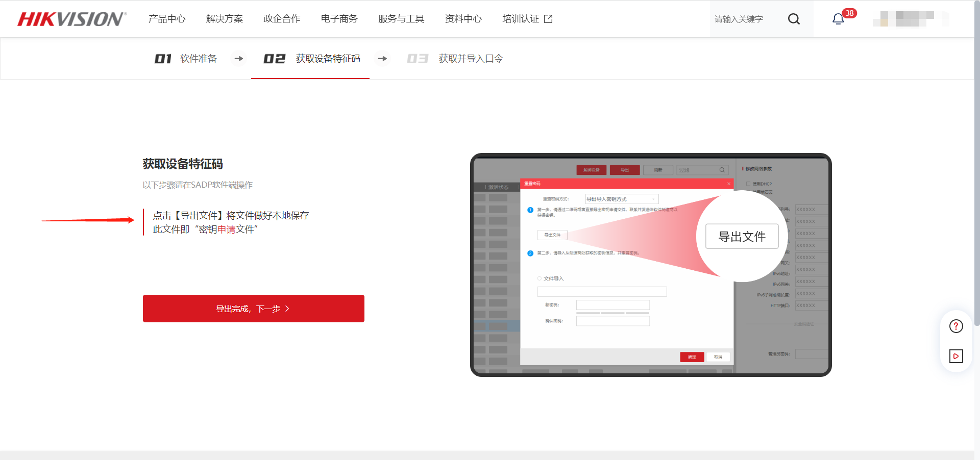Click the magnifier search icon

pos(794,19)
